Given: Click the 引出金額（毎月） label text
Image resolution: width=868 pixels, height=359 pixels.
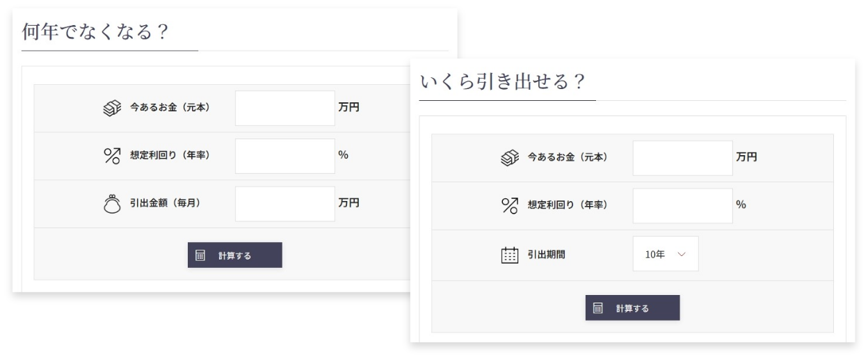Looking at the screenshot, I should point(170,203).
